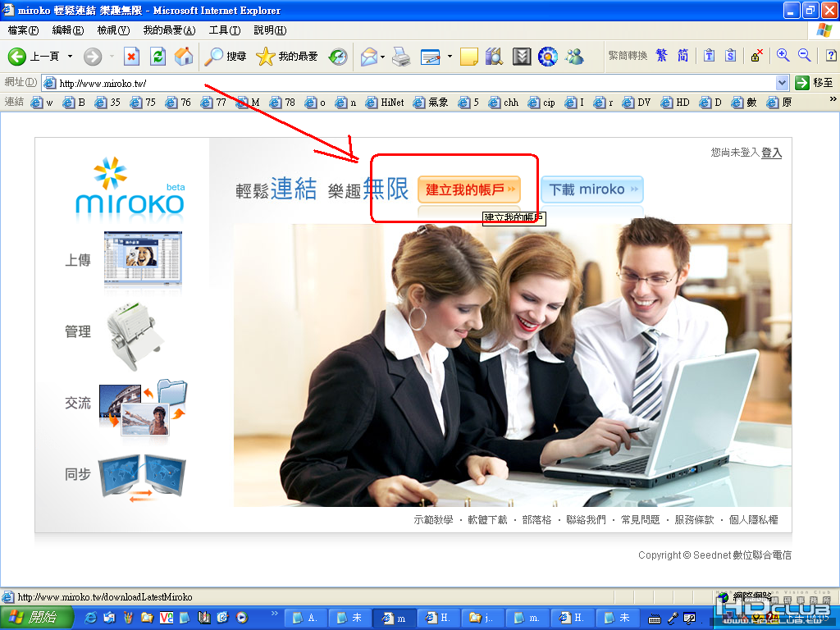
Task: Convert to Traditional Chinese (繁) icon
Action: click(662, 55)
